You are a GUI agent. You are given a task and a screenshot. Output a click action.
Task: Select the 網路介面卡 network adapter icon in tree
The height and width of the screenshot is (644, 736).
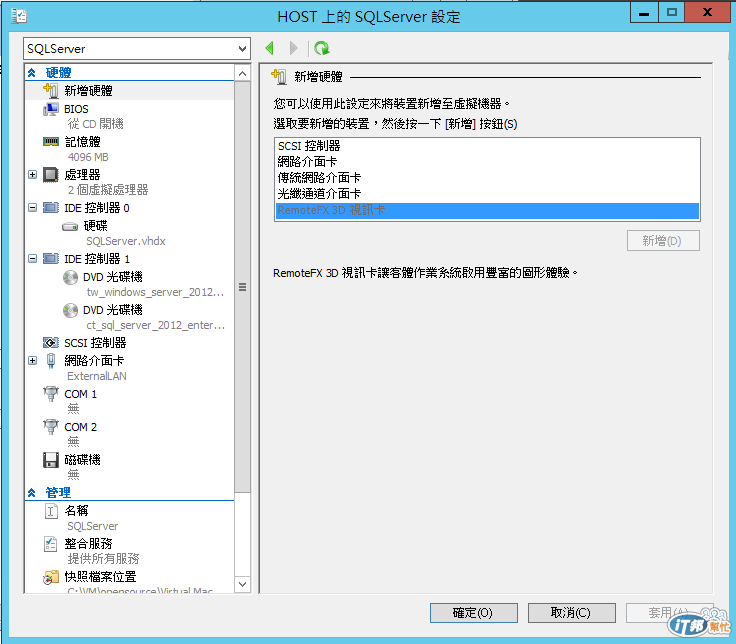(x=51, y=360)
